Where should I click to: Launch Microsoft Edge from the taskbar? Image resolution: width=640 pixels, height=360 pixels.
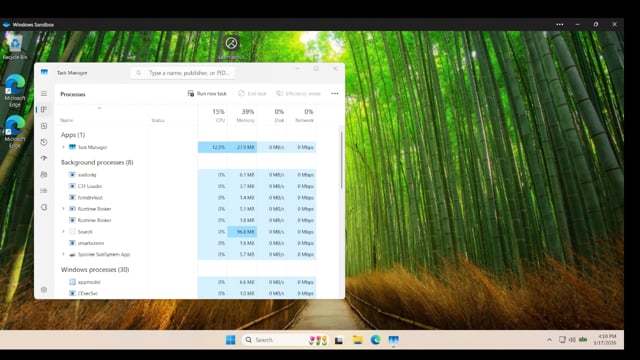(x=376, y=340)
